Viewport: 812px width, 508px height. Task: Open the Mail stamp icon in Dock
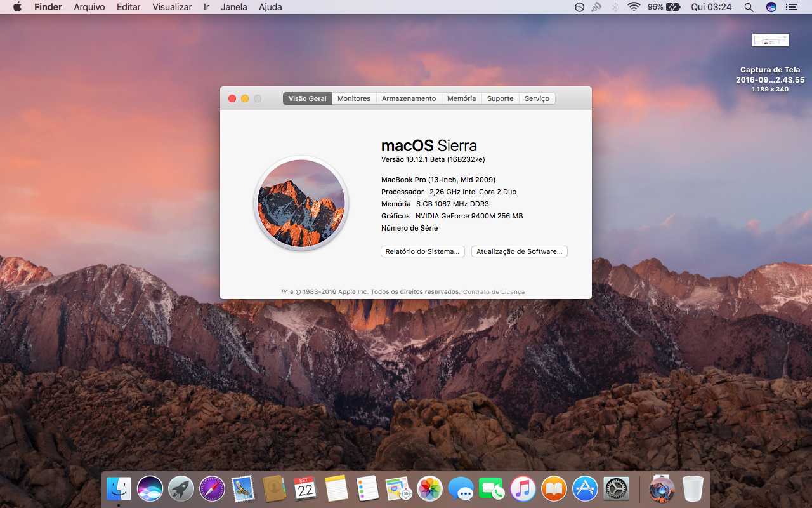[x=243, y=489]
